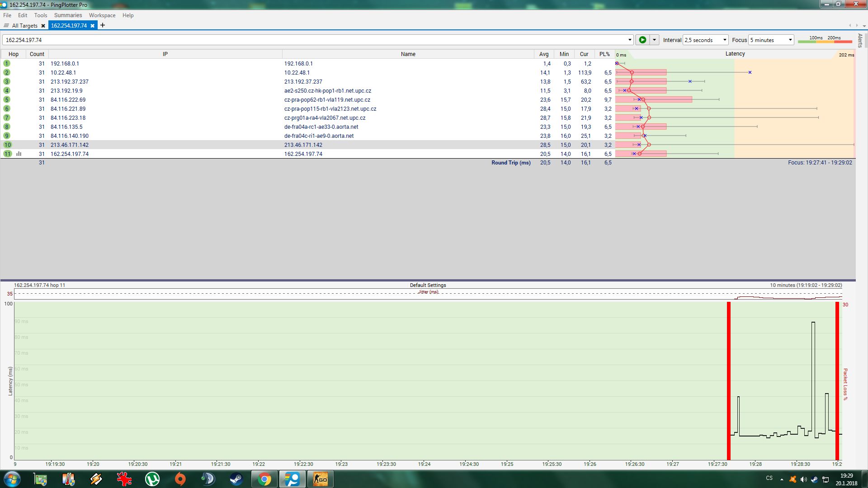
Task: Expand the Interval 2,5 seconds dropdown
Action: (724, 40)
